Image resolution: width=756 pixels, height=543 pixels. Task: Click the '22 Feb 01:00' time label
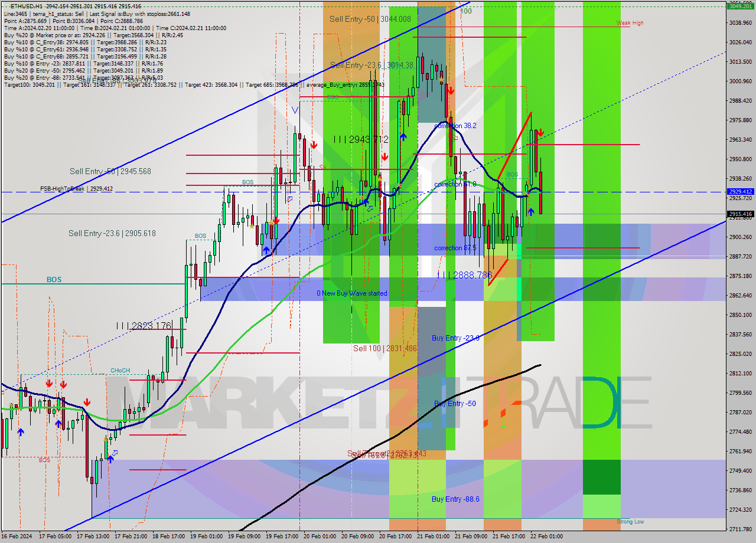pos(546,537)
